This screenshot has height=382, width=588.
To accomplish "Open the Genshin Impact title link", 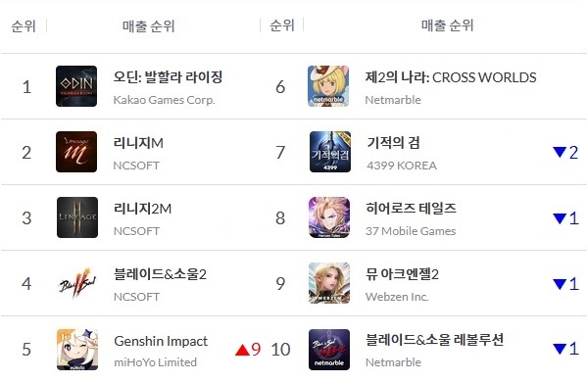I will pyautogui.click(x=161, y=341).
